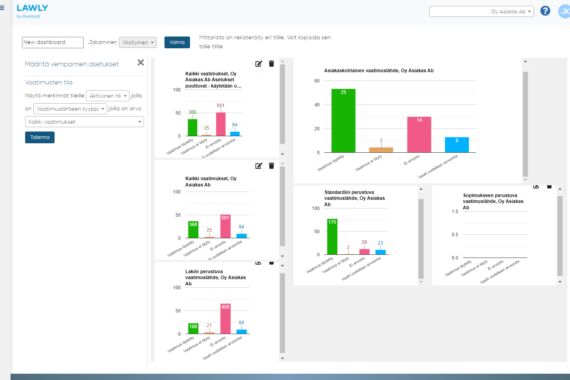
Task: Click the Tallenna button
Action: pos(40,137)
